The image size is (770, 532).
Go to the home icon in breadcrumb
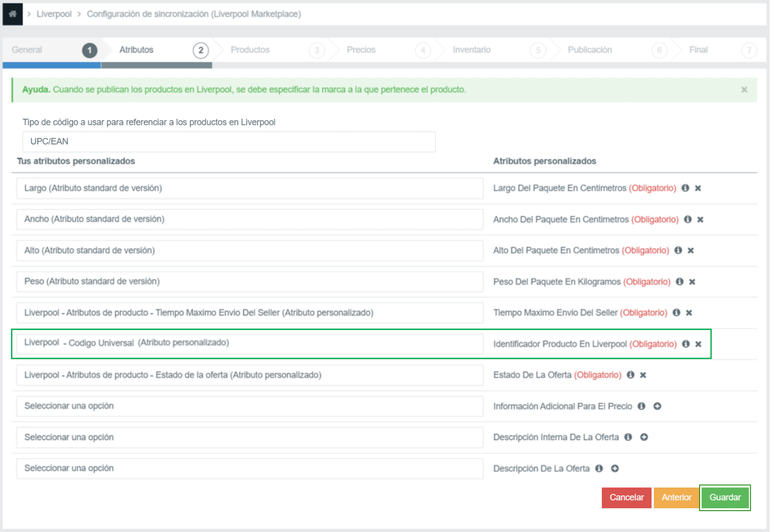[13, 14]
